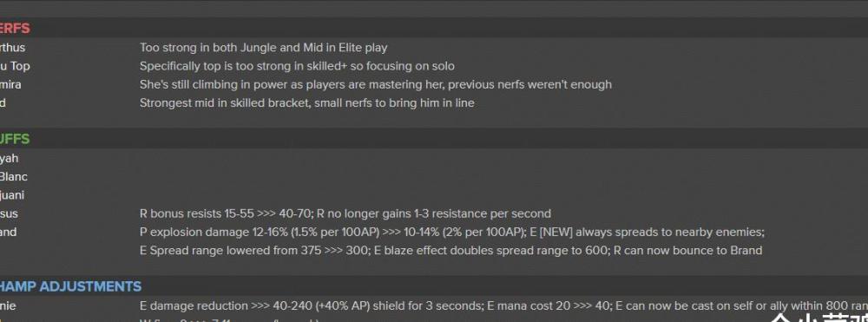The height and width of the screenshot is (322, 868).
Task: Click the 'Strongest mid in skilled bracket' note
Action: pyautogui.click(x=306, y=103)
